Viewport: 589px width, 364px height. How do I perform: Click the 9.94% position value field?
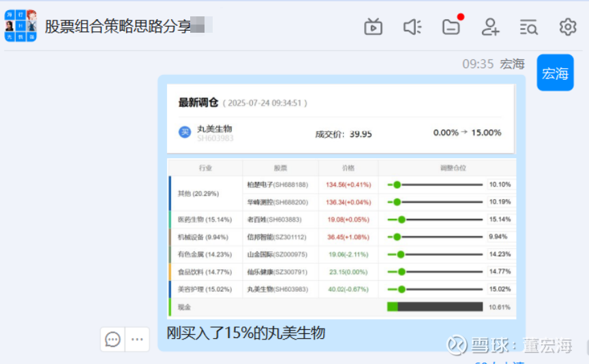click(500, 237)
